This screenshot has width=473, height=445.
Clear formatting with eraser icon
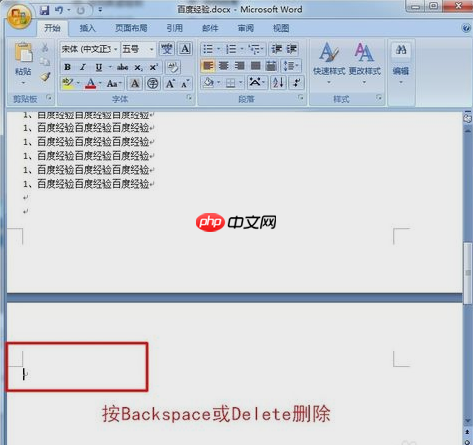click(173, 67)
